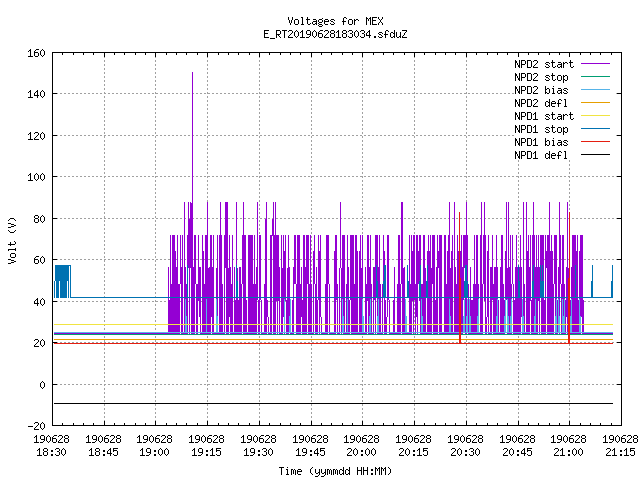Click the y-axis tick label 40
The width and height of the screenshot is (640, 480).
pyautogui.click(x=39, y=302)
